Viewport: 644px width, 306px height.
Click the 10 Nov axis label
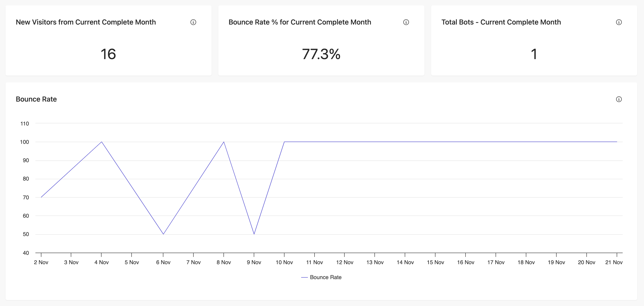tap(284, 262)
